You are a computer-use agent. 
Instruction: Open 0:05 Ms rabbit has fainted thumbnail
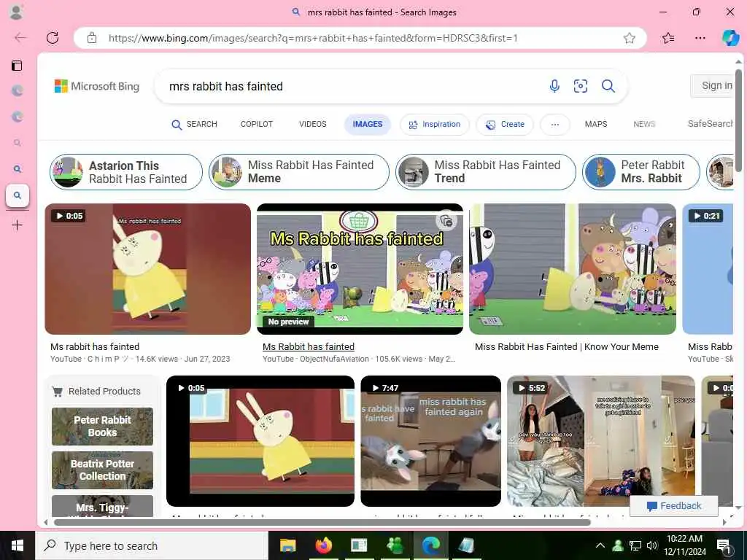[x=147, y=269]
